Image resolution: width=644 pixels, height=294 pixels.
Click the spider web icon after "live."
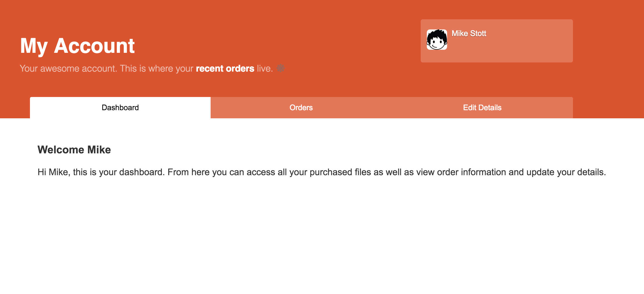coord(281,68)
